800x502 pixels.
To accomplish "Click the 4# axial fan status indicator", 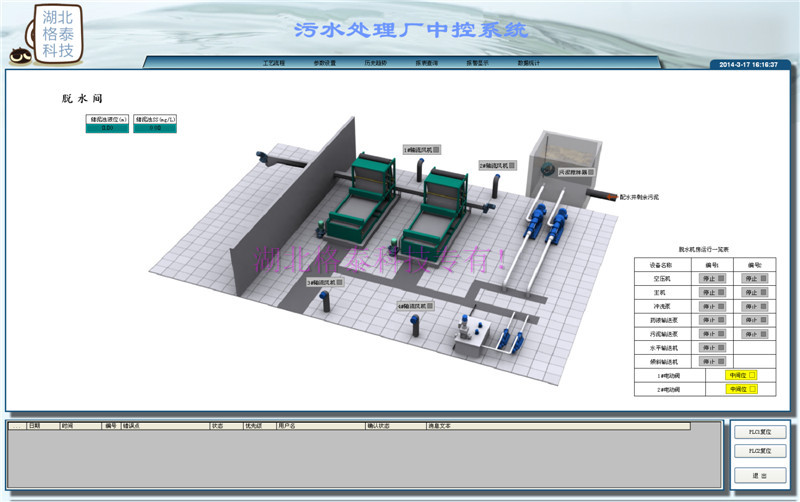I will [431, 305].
